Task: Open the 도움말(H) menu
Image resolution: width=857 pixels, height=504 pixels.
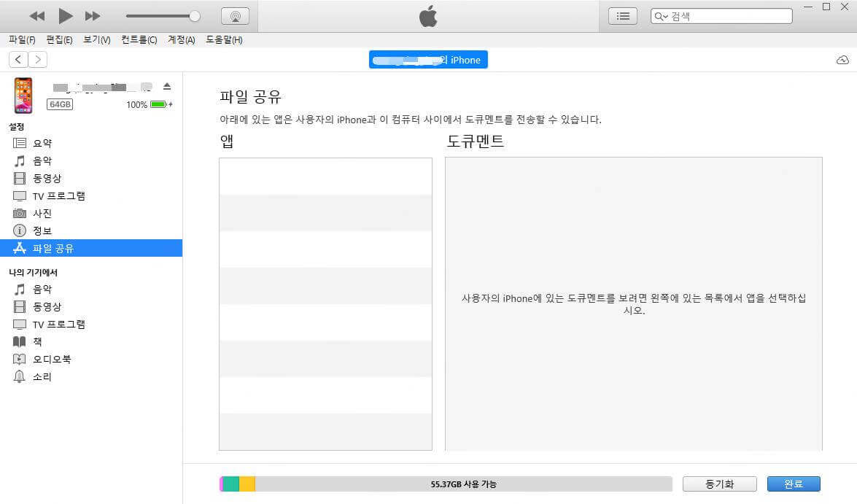Action: [x=223, y=39]
